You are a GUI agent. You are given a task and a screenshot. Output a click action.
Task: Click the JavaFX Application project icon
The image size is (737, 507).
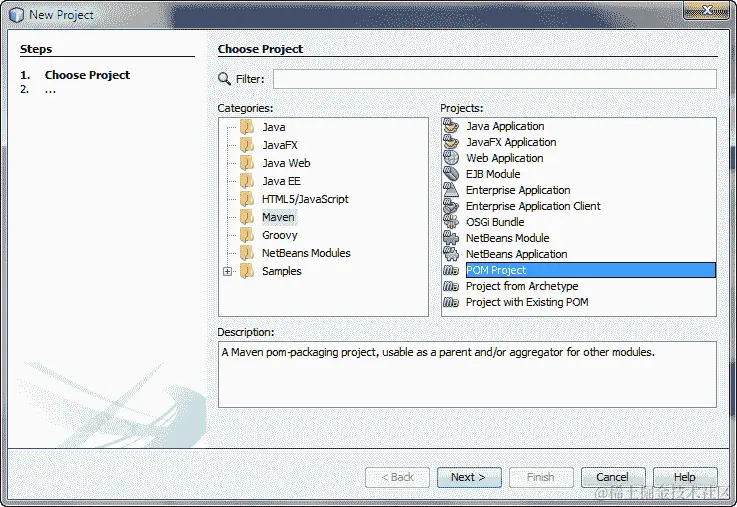tap(451, 142)
